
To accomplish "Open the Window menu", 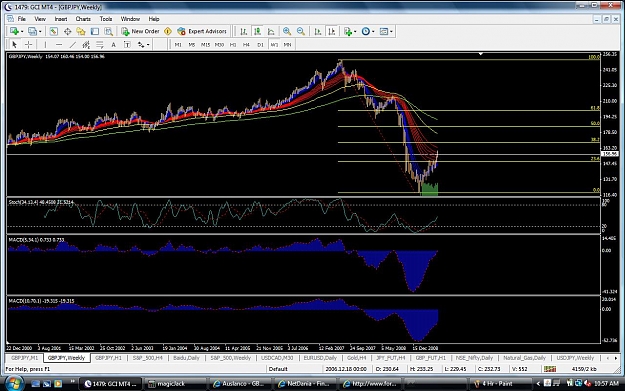I will [x=130, y=19].
